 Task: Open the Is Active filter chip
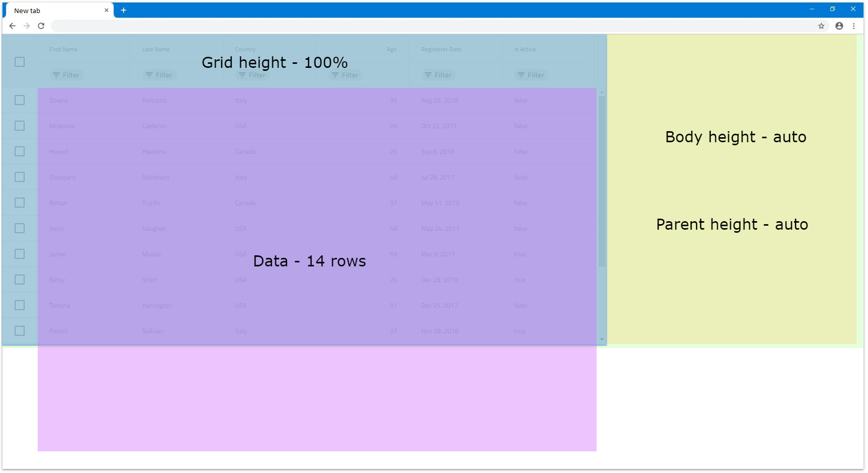coord(531,75)
